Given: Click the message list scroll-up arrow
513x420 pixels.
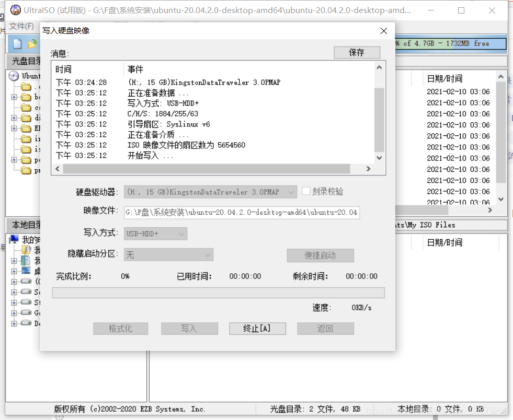Looking at the screenshot, I should click(379, 67).
